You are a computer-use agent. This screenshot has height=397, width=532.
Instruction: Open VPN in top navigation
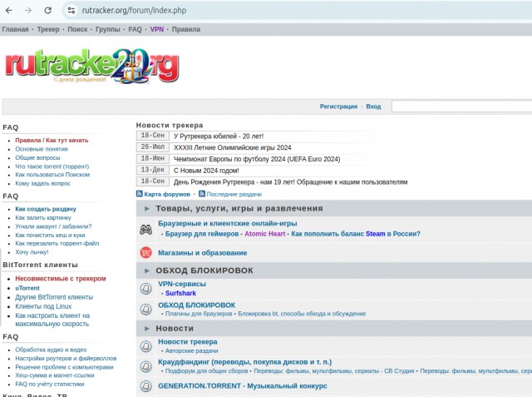click(157, 29)
